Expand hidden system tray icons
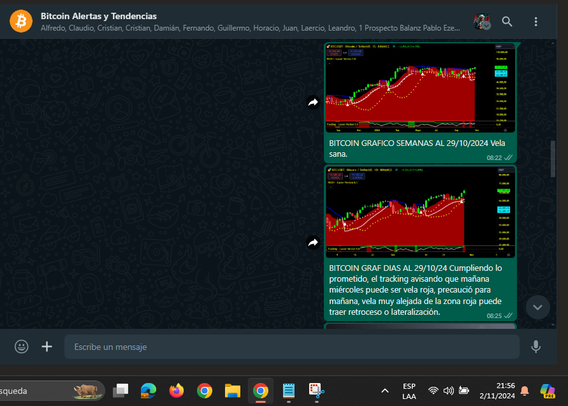This screenshot has height=406, width=568. [x=385, y=391]
